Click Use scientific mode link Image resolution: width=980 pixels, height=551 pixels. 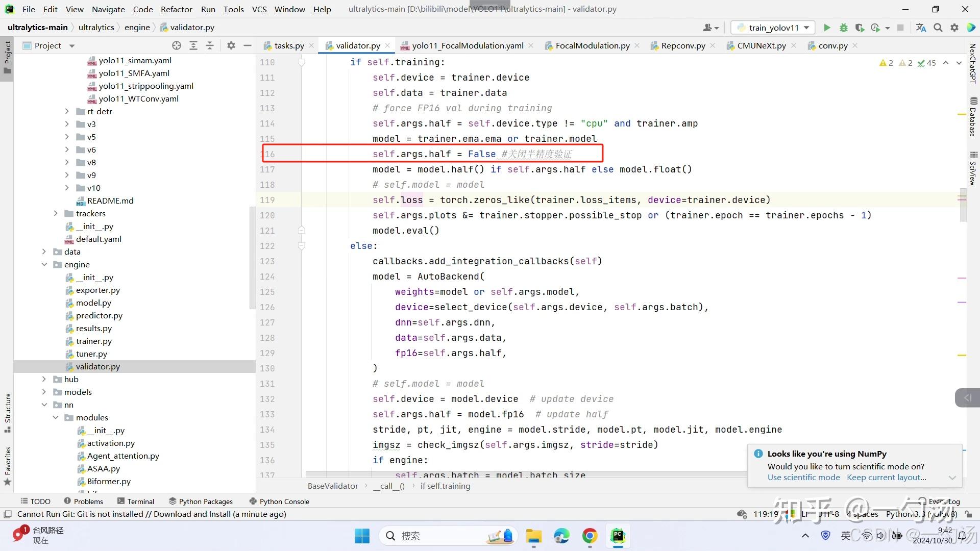click(803, 478)
